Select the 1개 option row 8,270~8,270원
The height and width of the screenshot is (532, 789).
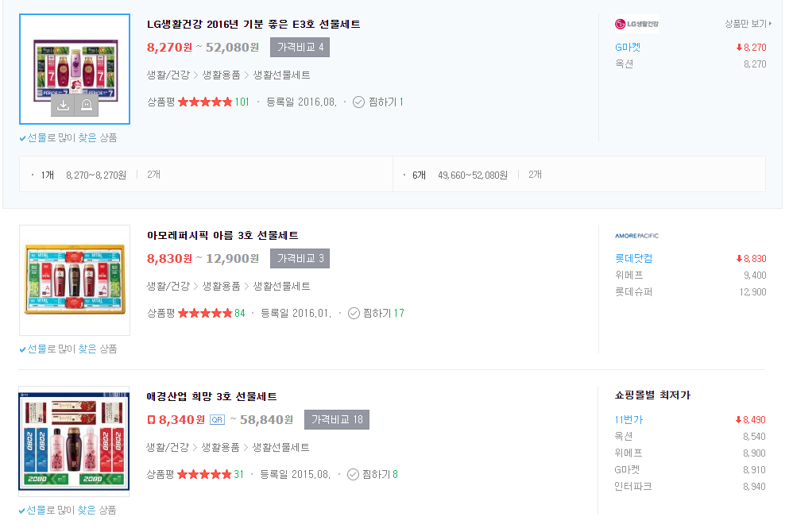pyautogui.click(x=95, y=175)
